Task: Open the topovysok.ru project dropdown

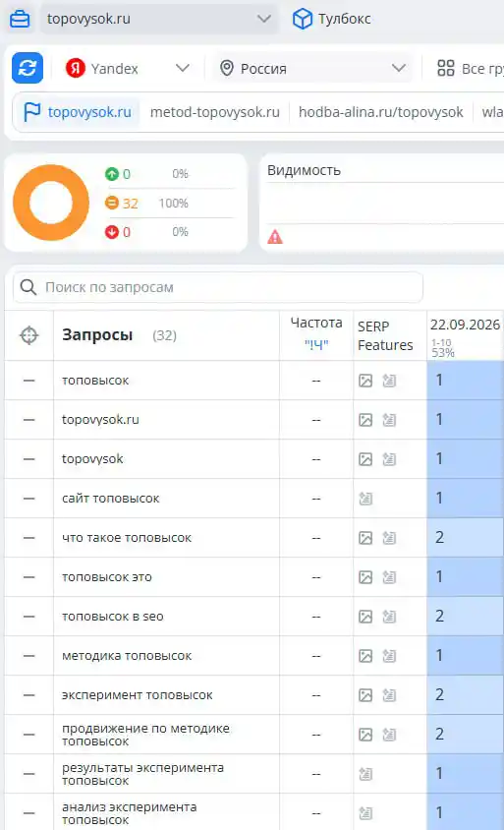Action: (x=158, y=19)
